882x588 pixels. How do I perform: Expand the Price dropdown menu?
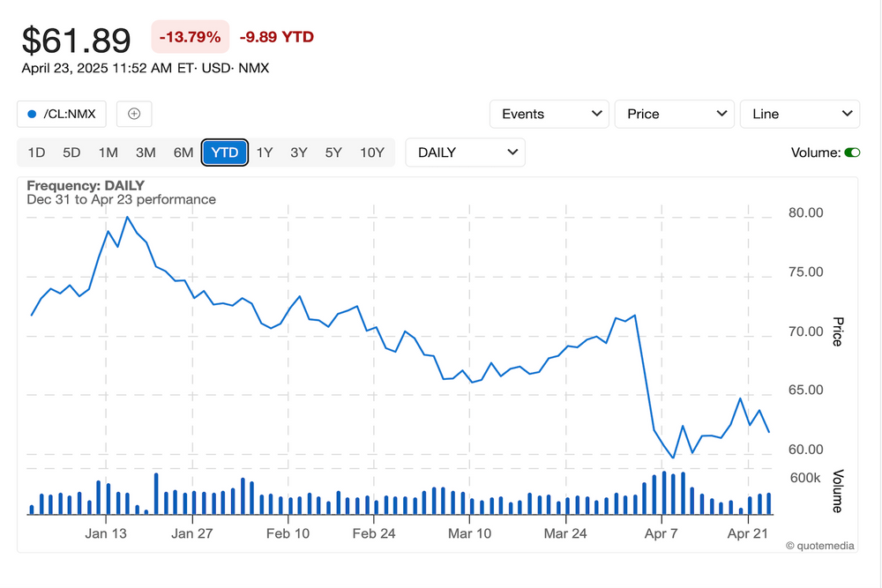[x=675, y=114]
